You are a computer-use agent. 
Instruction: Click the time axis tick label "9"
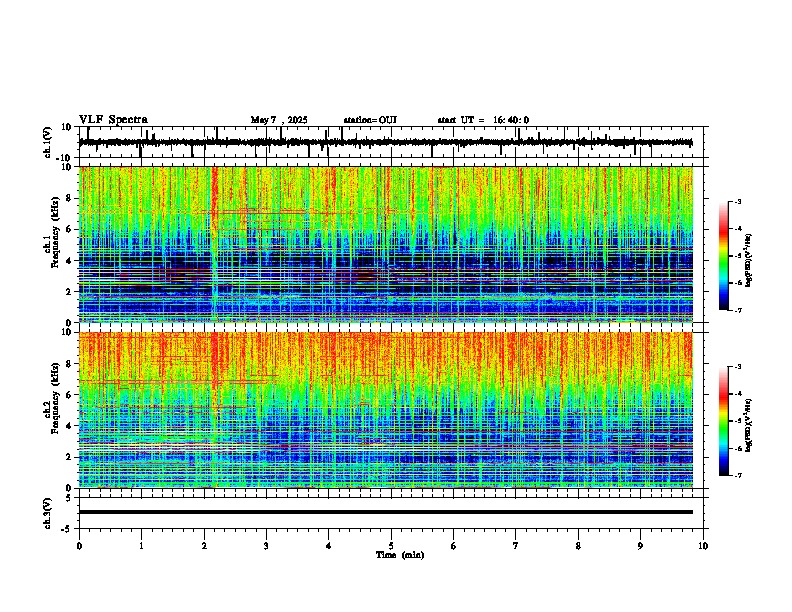(x=640, y=546)
